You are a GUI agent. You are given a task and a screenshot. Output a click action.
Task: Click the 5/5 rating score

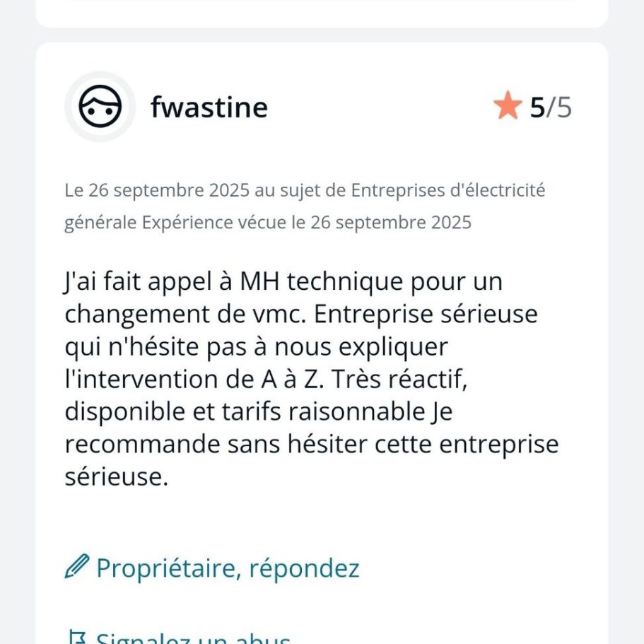click(550, 107)
